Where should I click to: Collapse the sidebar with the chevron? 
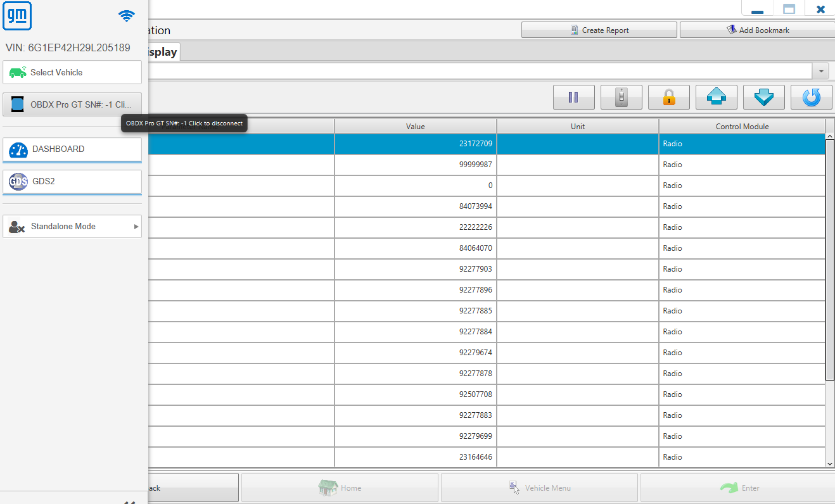129,501
